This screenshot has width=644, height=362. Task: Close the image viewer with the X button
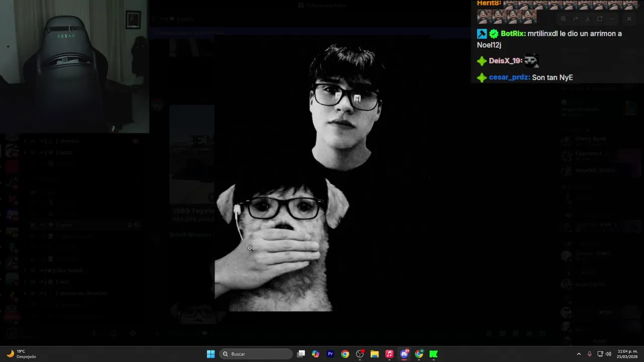click(x=629, y=19)
